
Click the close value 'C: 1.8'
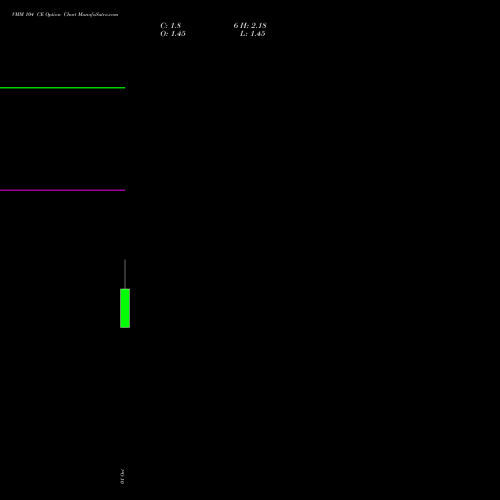click(171, 26)
